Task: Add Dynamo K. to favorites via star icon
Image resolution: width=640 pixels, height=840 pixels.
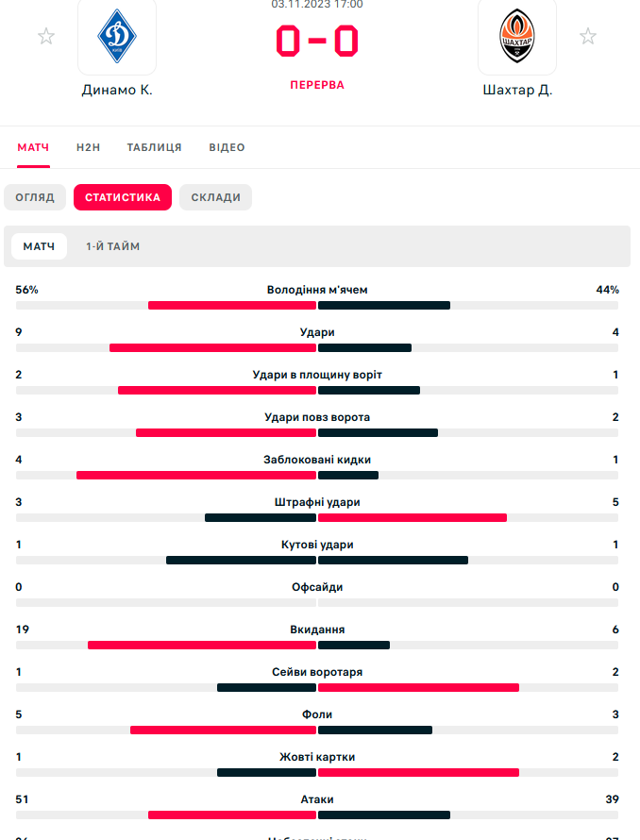Action: coord(45,36)
